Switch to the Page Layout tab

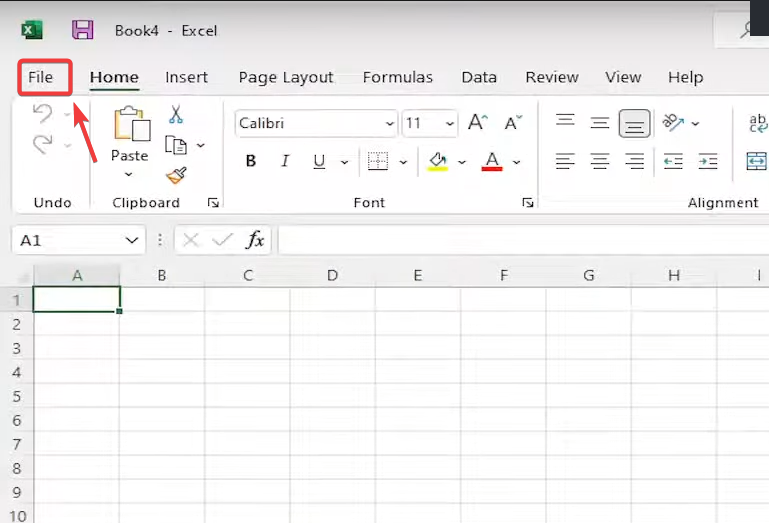tap(286, 77)
